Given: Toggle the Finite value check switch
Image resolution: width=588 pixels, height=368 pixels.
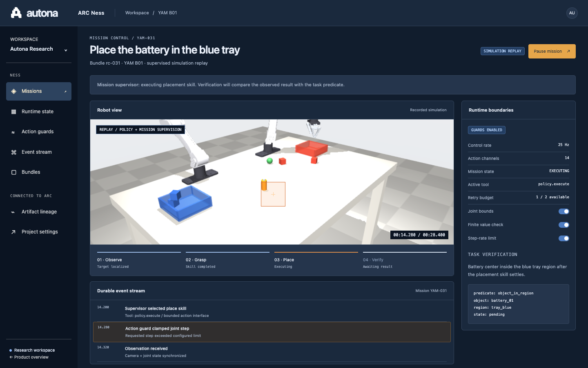Looking at the screenshot, I should pyautogui.click(x=564, y=225).
